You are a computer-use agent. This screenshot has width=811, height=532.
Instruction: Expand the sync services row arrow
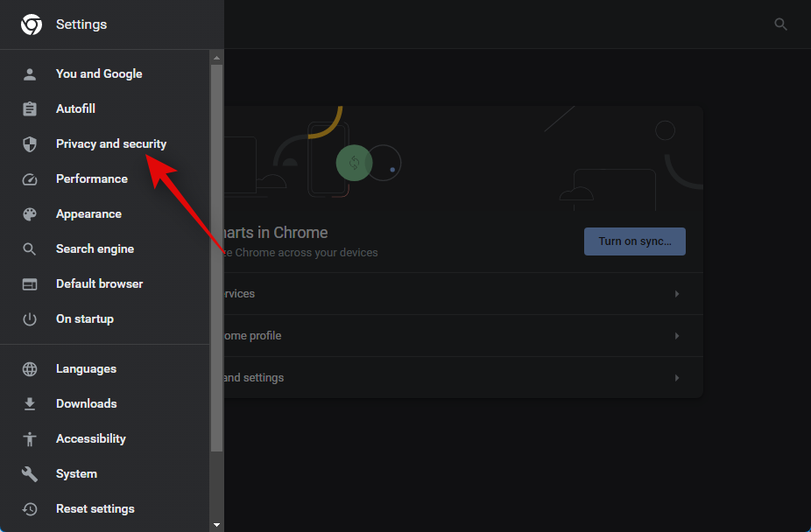[677, 294]
